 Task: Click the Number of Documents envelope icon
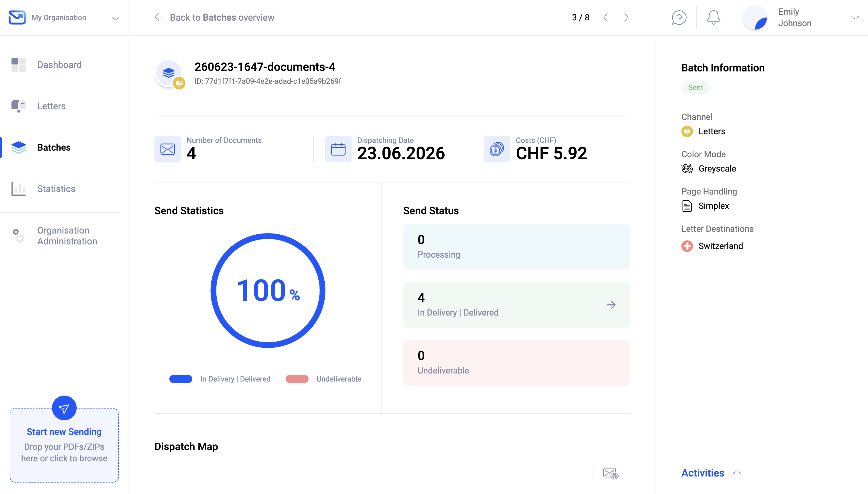(x=167, y=149)
